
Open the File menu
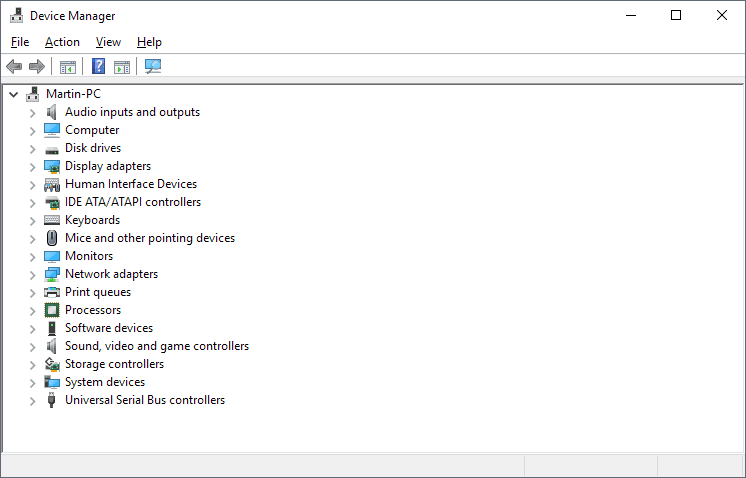[20, 42]
